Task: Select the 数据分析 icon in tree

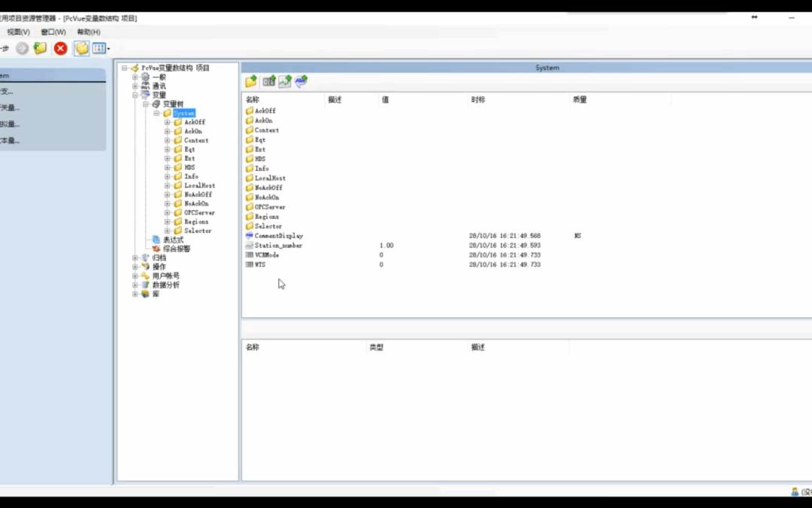Action: tap(146, 285)
